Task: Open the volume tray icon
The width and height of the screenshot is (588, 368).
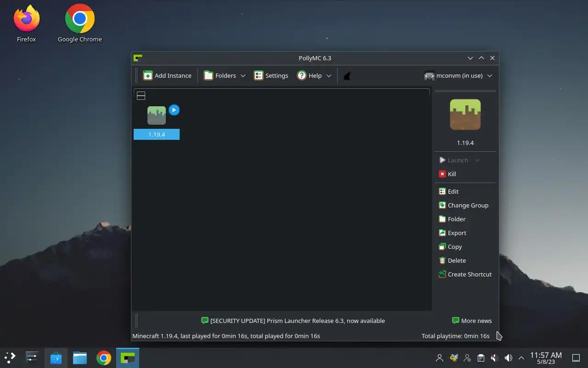Action: [x=509, y=357]
